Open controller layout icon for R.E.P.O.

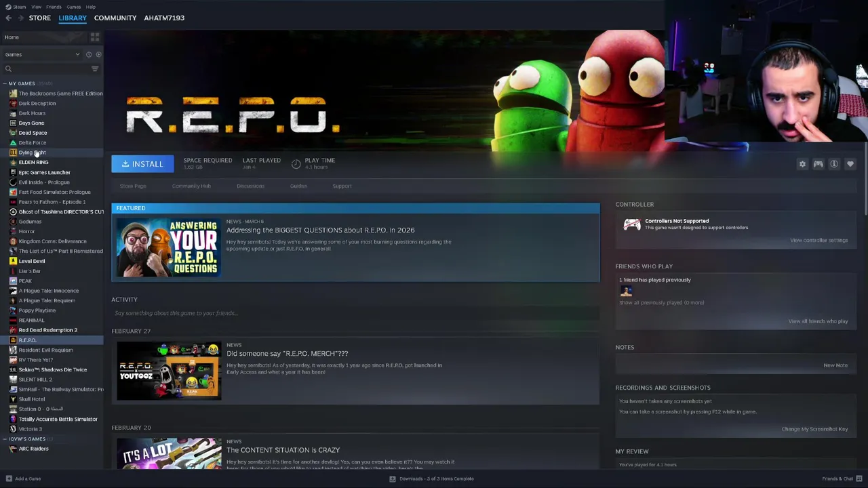pos(818,164)
